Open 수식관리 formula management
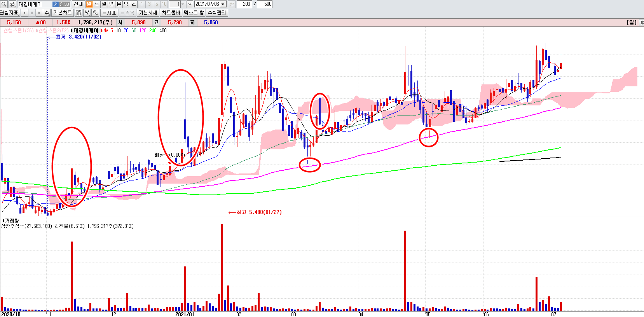 coord(217,13)
